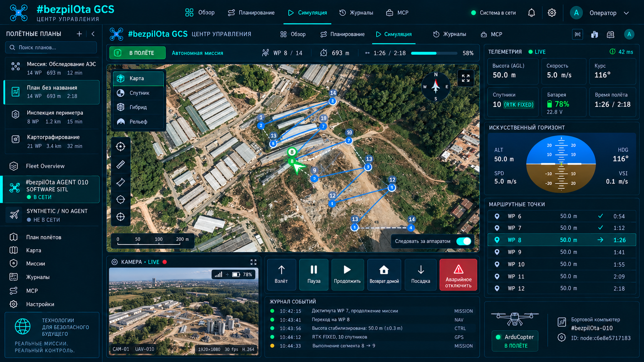This screenshot has width=644, height=362.
Task: Open top Журналы tab
Action: point(356,13)
